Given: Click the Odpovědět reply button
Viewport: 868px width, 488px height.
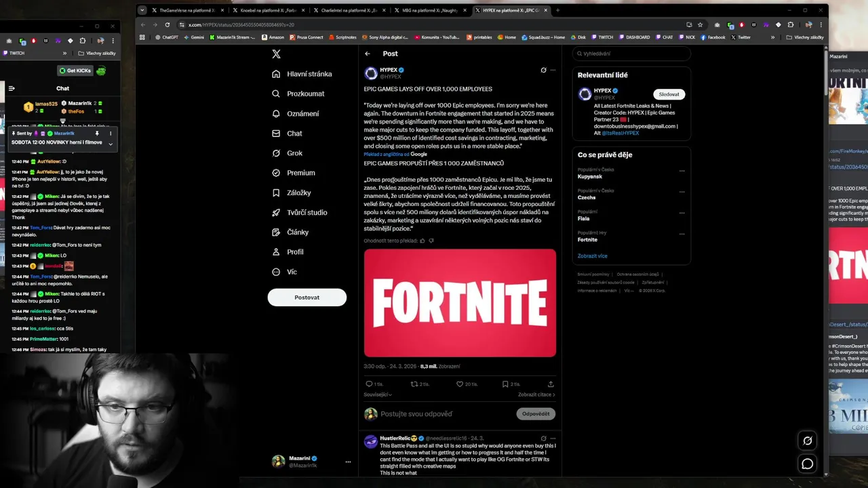Looking at the screenshot, I should coord(536,413).
